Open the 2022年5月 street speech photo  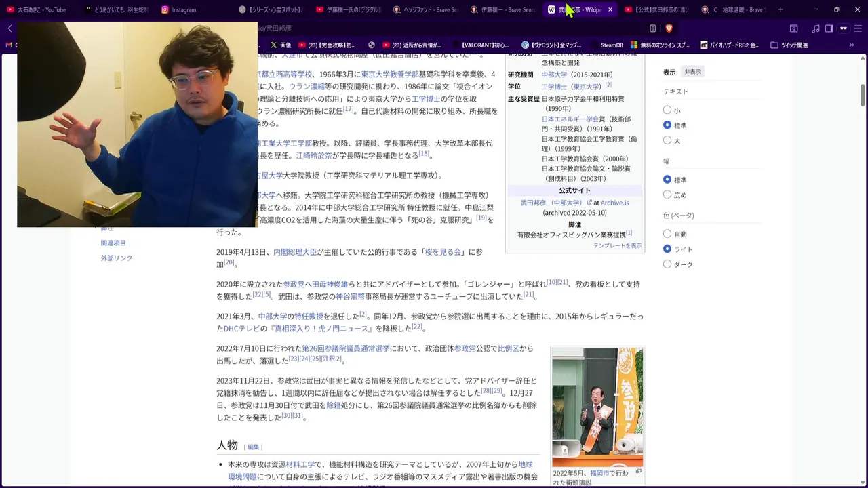[x=597, y=407]
